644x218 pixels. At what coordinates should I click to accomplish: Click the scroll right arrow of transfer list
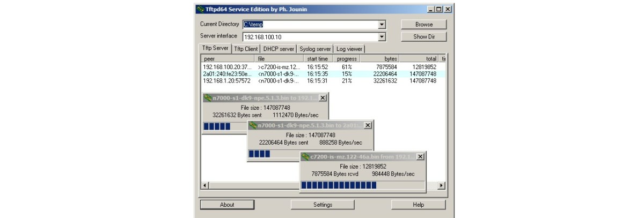coord(441,185)
